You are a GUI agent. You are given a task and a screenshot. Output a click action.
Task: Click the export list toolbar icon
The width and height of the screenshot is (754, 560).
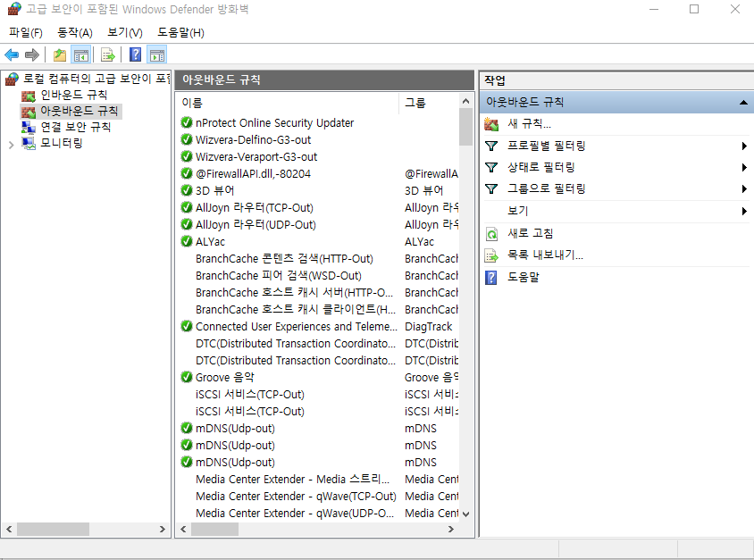(106, 54)
